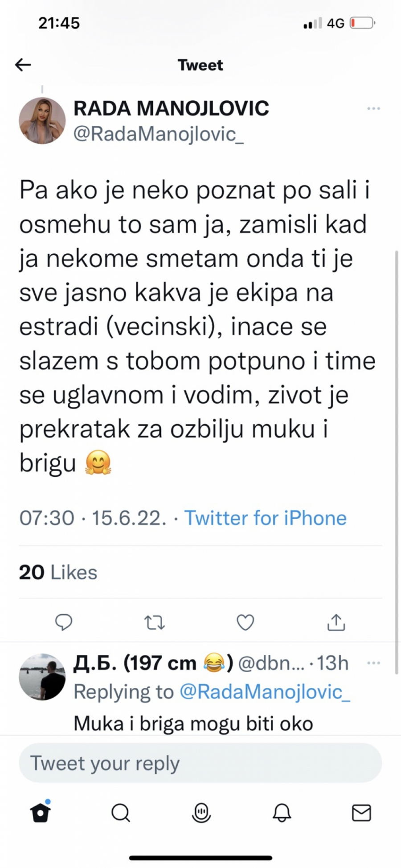Tap the @RadaManojlovic_ handle under name
This screenshot has width=401, height=868.
(158, 134)
